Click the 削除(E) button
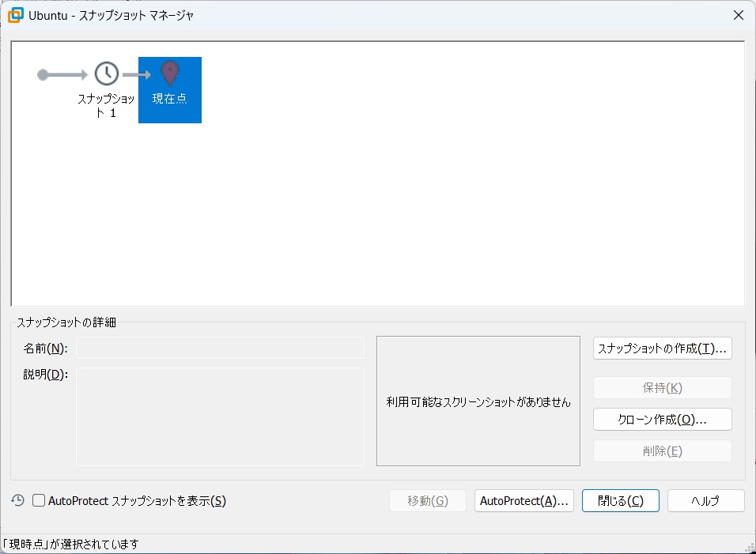 [663, 451]
